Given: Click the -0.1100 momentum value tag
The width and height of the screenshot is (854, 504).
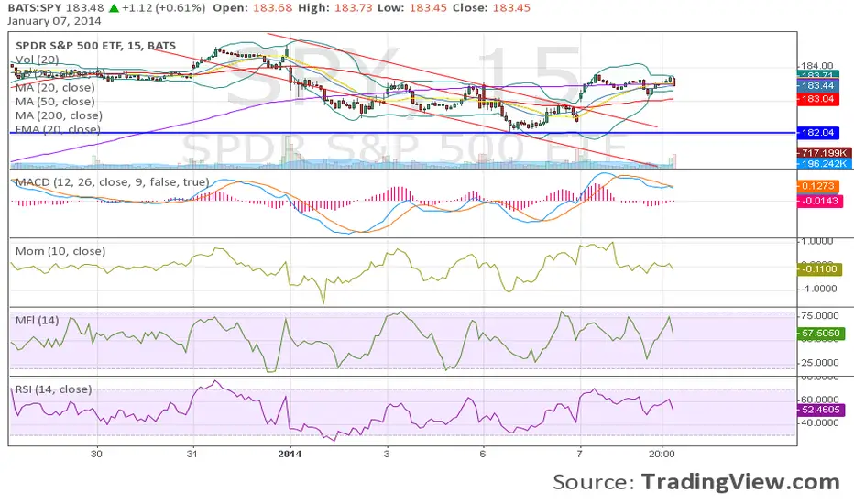Looking at the screenshot, I should pyautogui.click(x=820, y=269).
